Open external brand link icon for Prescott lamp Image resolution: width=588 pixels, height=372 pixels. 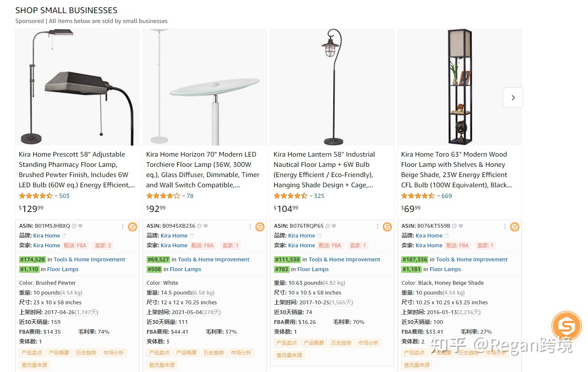[64, 236]
